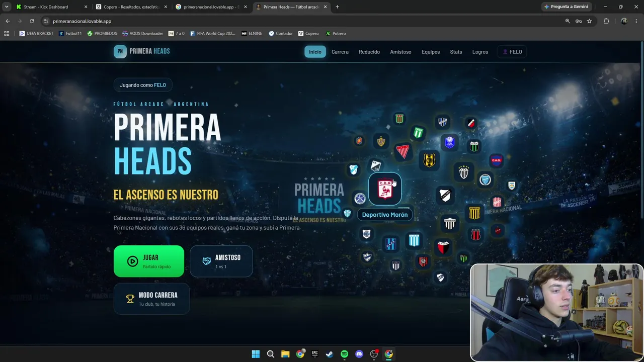Viewport: 644px width, 362px height.
Task: Open the FIFA World Cup bookmark
Action: [212, 33]
